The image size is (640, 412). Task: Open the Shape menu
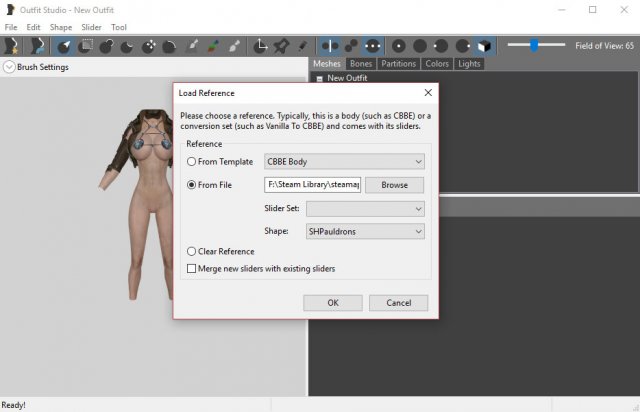coord(61,27)
